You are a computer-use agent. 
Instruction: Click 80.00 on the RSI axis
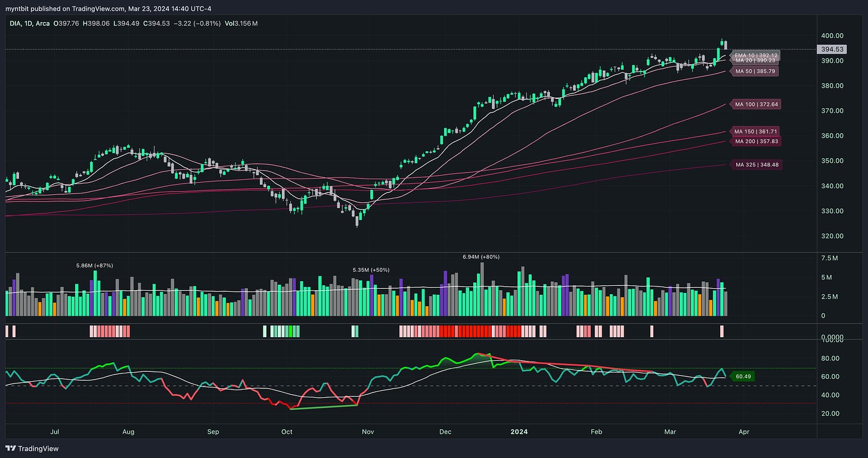click(830, 359)
